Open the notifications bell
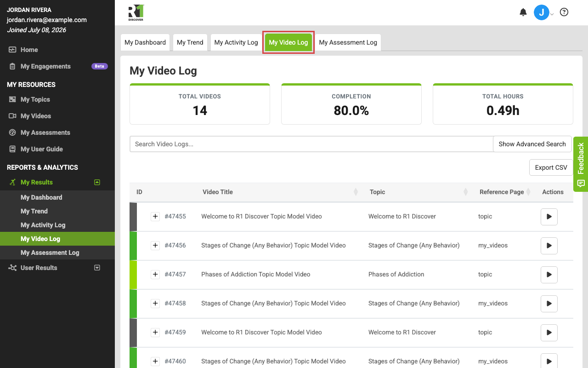The image size is (588, 368). tap(523, 12)
